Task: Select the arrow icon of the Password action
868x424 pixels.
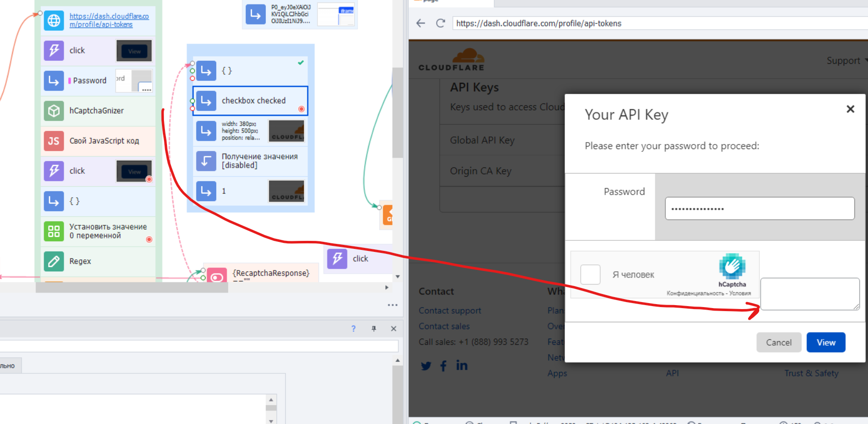Action: (54, 81)
